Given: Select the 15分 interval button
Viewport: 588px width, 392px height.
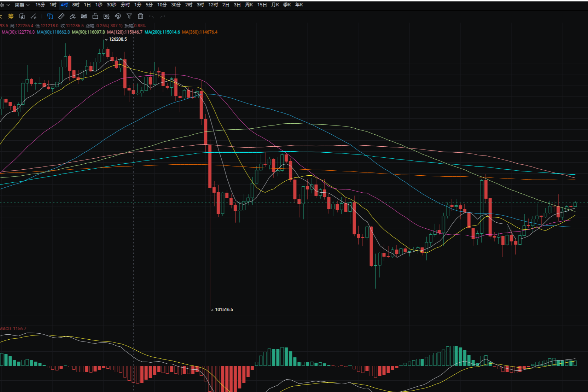Looking at the screenshot, I should click(x=40, y=5).
